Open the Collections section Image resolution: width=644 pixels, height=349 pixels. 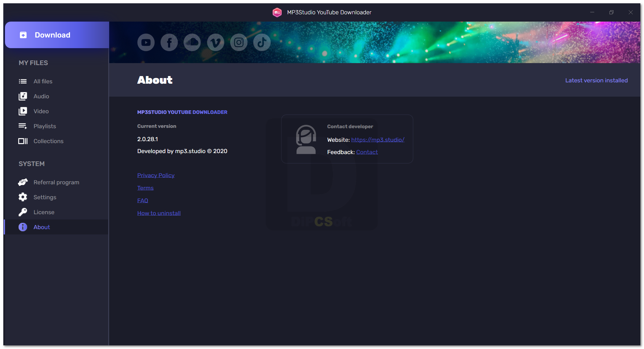pos(56,141)
